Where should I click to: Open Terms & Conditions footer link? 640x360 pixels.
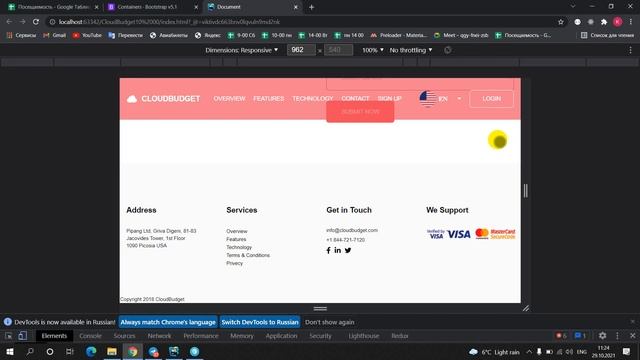pos(248,255)
